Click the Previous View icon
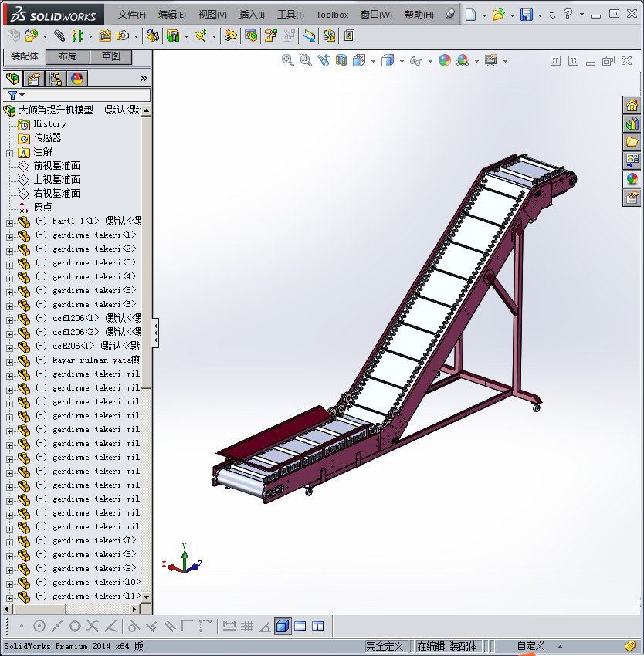Viewport: 644px width, 656px height. (x=324, y=61)
